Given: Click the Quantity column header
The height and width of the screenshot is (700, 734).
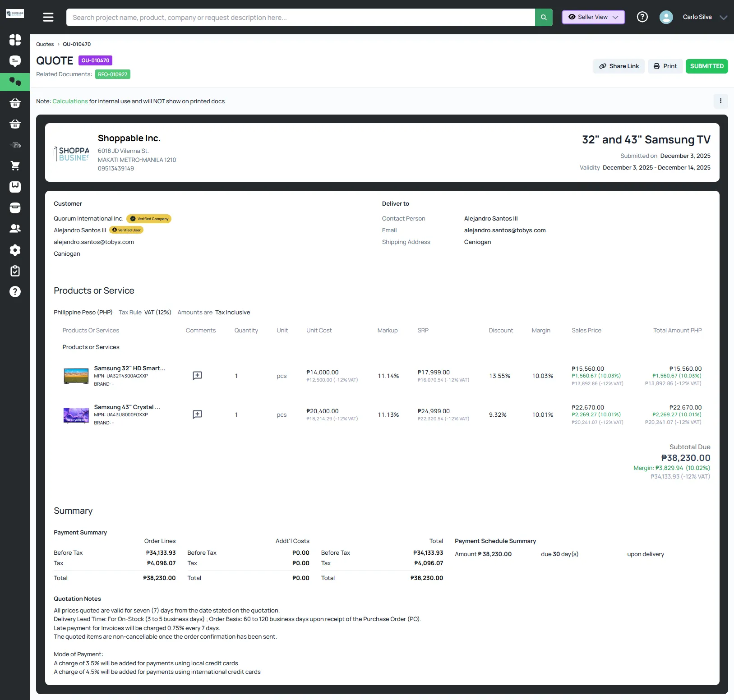Looking at the screenshot, I should click(x=246, y=330).
